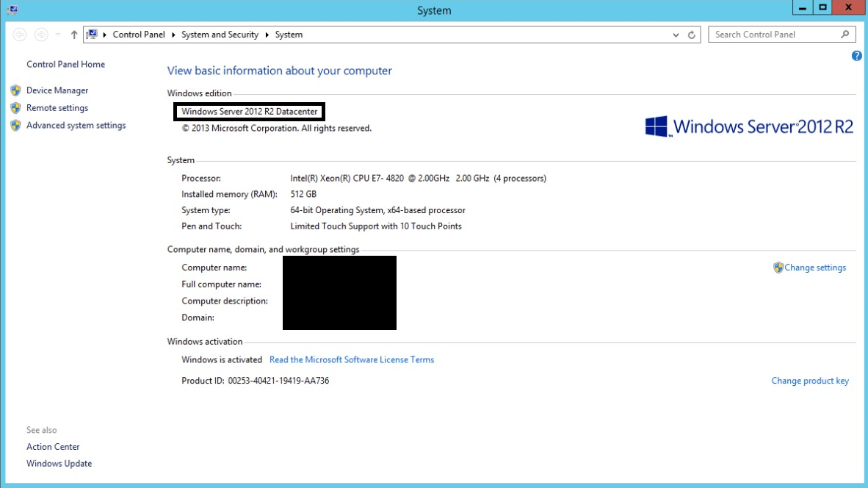868x488 pixels.
Task: Click shield icon next to Change settings
Action: tap(778, 268)
